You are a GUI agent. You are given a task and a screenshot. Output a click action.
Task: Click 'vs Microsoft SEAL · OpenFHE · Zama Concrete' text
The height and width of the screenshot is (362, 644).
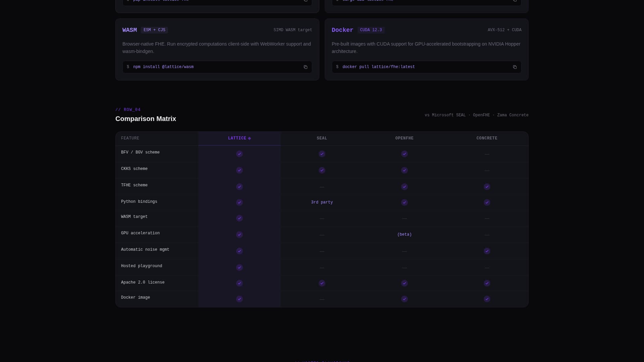coord(477,115)
